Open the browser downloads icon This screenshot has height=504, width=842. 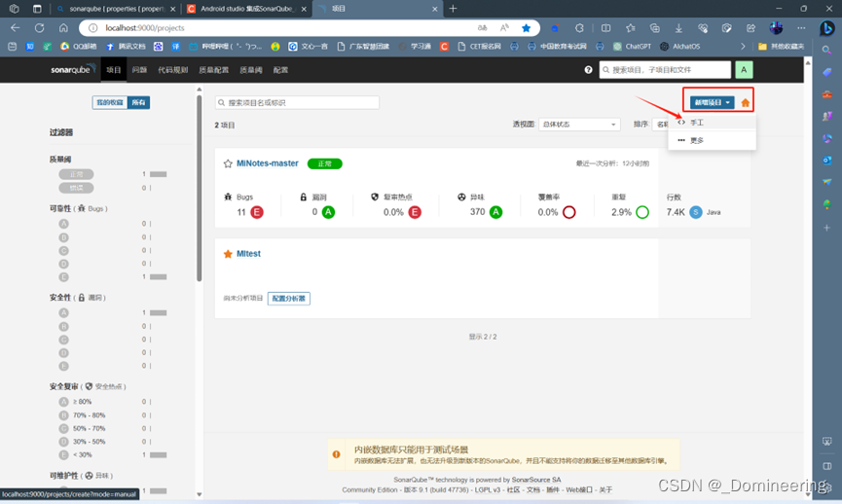coord(678,28)
